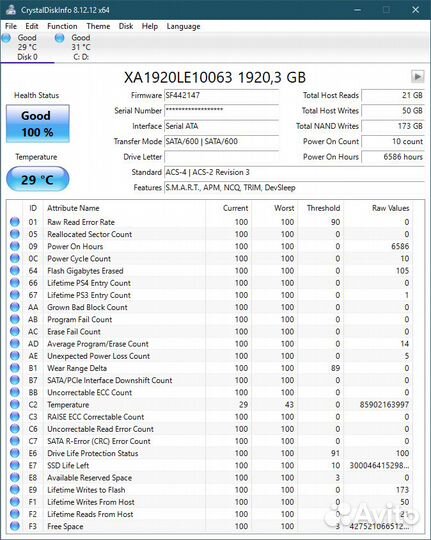The height and width of the screenshot is (540, 431).
Task: Click the Features field
Action: point(294,188)
